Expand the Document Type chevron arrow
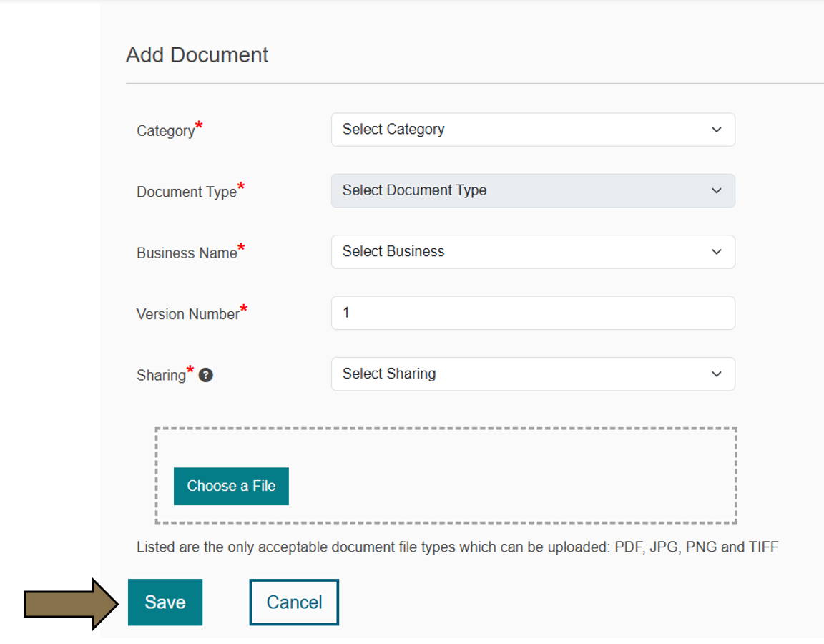Image resolution: width=824 pixels, height=644 pixels. pos(717,190)
